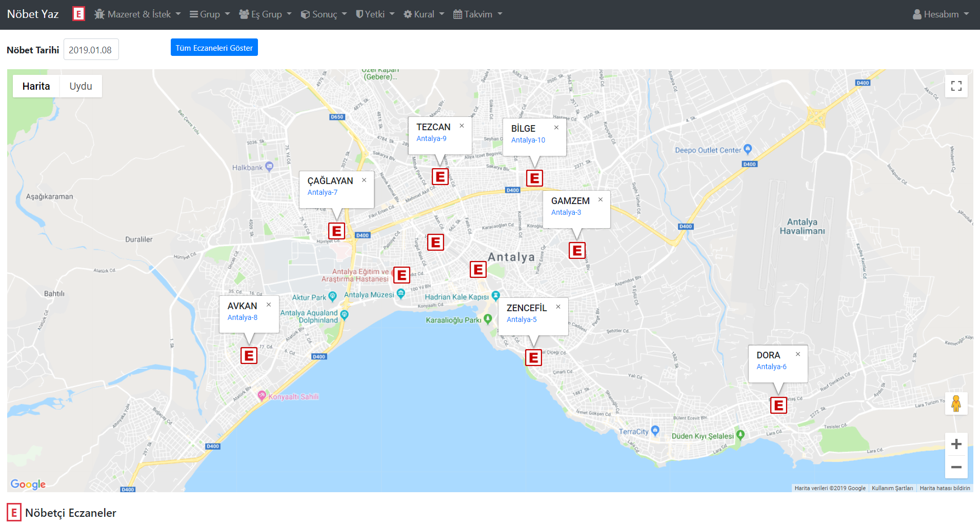The width and height of the screenshot is (980, 525).
Task: Open the Hesabım account dropdown
Action: pyautogui.click(x=941, y=14)
